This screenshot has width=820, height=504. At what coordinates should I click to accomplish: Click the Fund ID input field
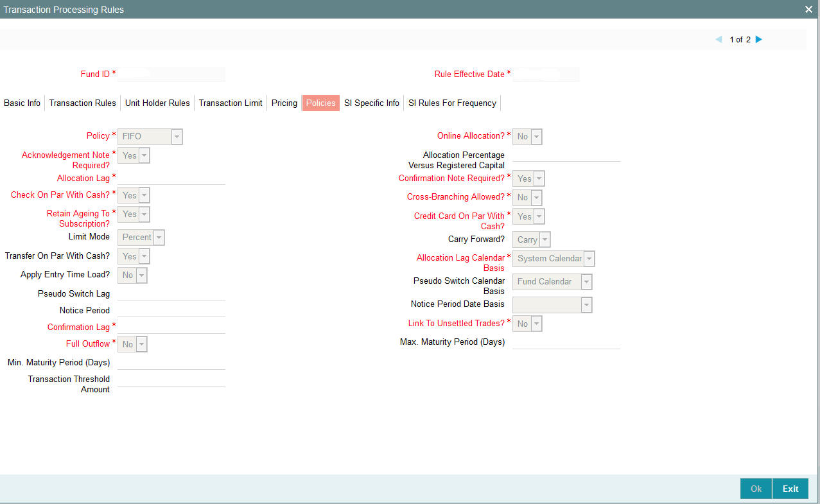[171, 73]
